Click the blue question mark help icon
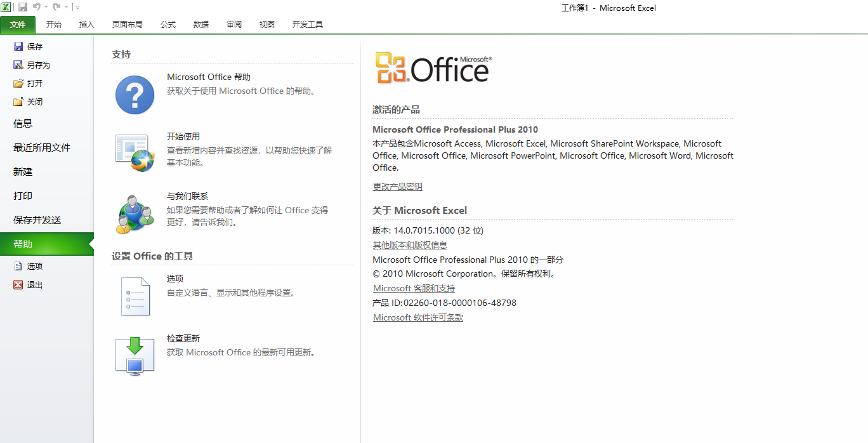The image size is (868, 443). tap(135, 95)
